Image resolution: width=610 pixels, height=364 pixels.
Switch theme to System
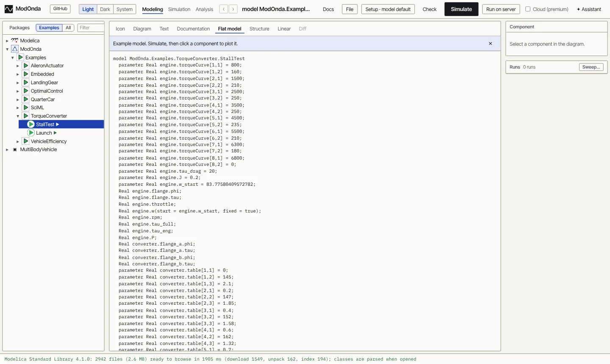tap(125, 9)
